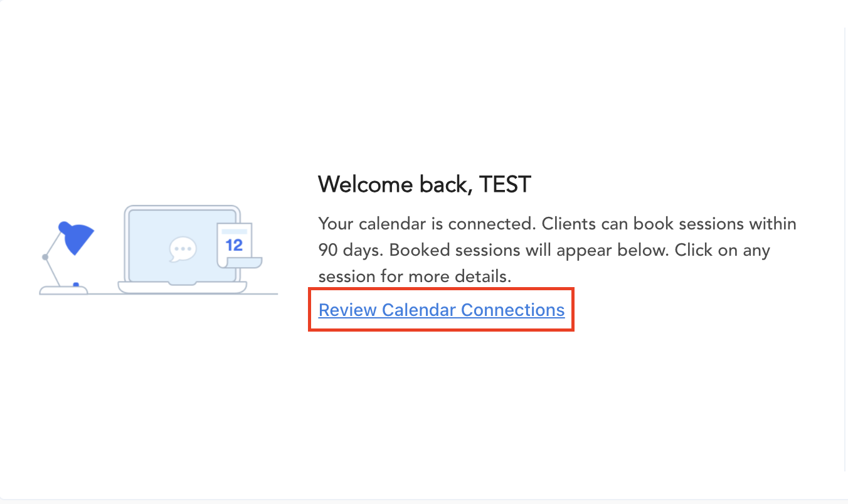The image size is (848, 504).
Task: Click the "Welcome back, TEST" heading
Action: [424, 184]
